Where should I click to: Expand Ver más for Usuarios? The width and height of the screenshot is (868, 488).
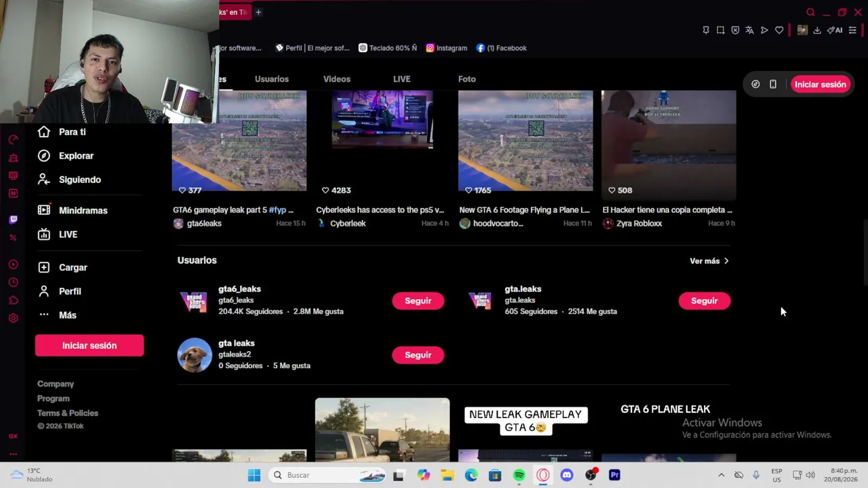(709, 261)
